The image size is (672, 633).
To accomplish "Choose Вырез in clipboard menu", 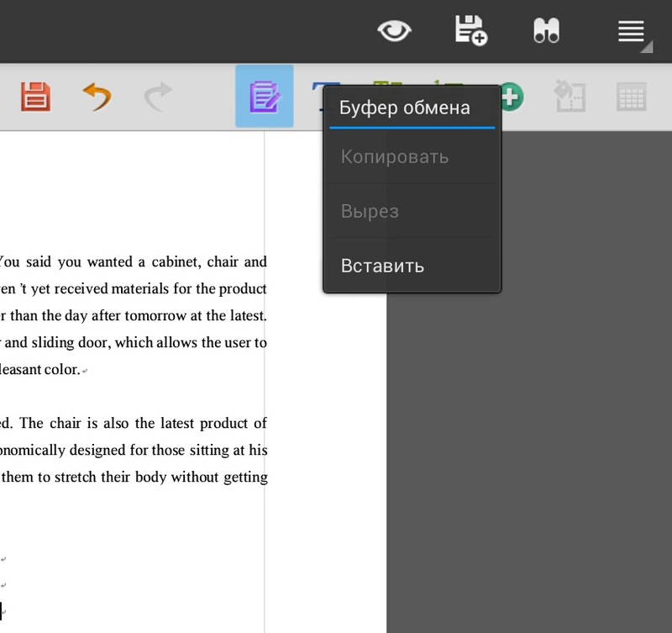I will 412,212.
